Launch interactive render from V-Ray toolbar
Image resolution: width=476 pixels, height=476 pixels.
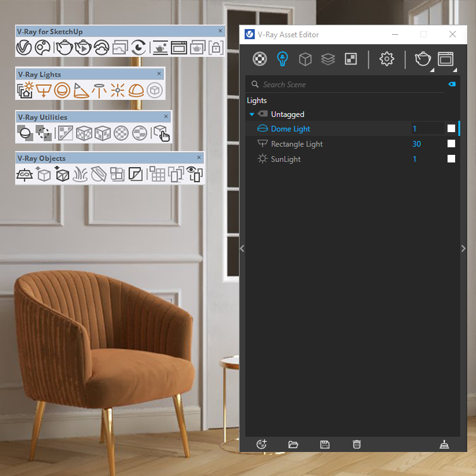click(83, 47)
